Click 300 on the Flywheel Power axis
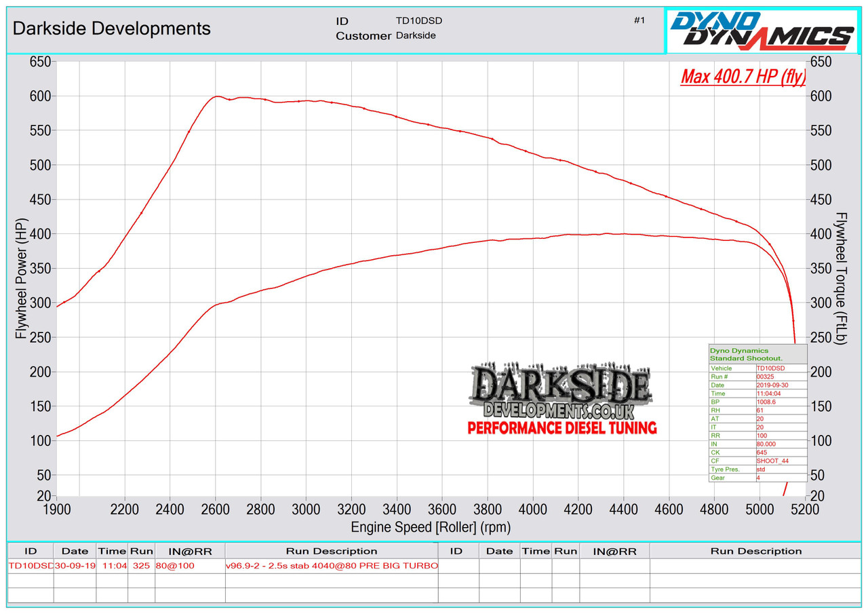The width and height of the screenshot is (868, 614). (x=41, y=303)
